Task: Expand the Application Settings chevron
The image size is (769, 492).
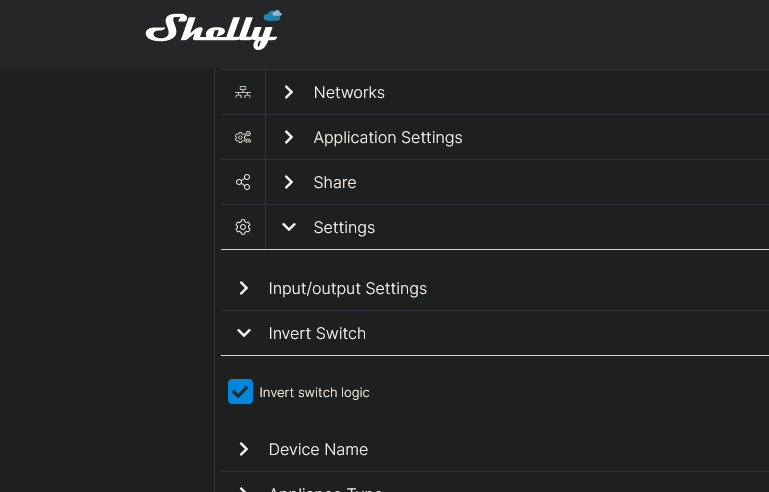Action: [x=289, y=137]
